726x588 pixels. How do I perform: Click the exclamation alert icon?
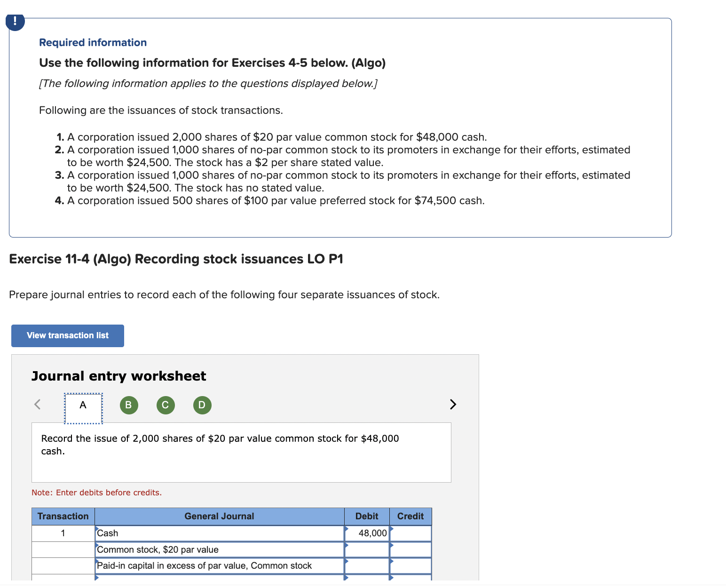pyautogui.click(x=15, y=21)
